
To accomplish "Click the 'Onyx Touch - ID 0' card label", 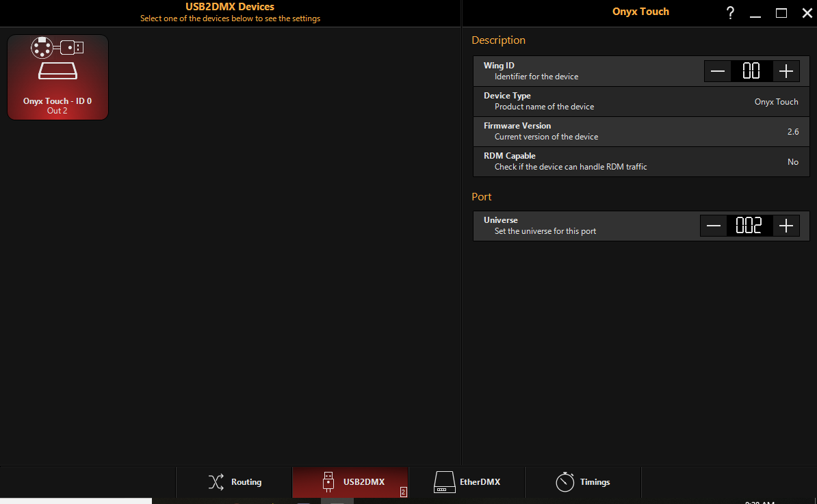I will [x=57, y=101].
